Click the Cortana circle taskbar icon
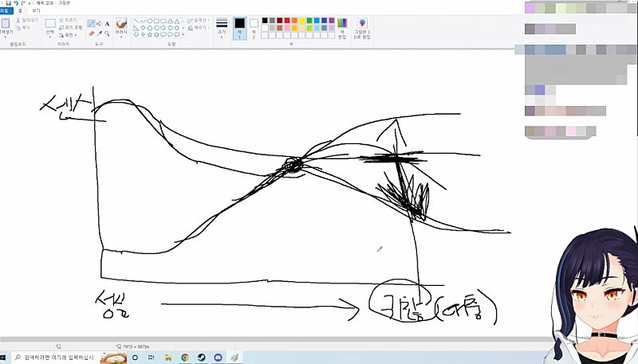Image resolution: width=638 pixels, height=364 pixels. [x=135, y=358]
